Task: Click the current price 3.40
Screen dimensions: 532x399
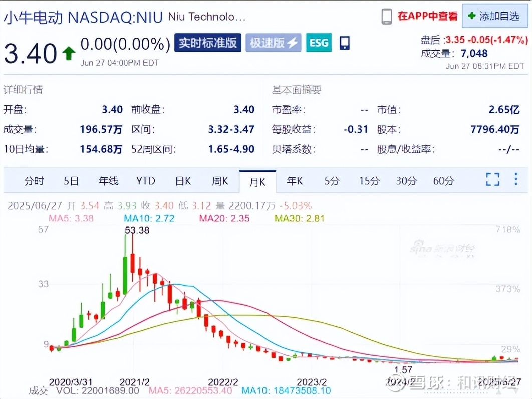Action: coord(30,54)
